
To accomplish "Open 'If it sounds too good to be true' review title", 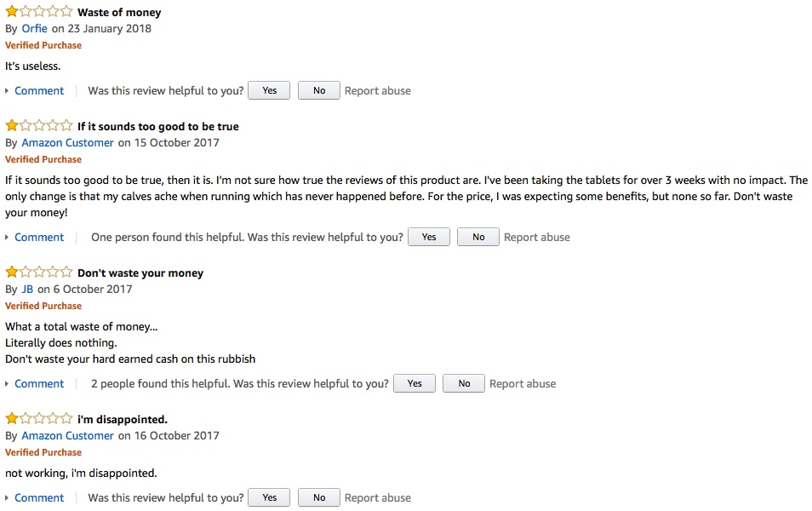I will point(158,126).
